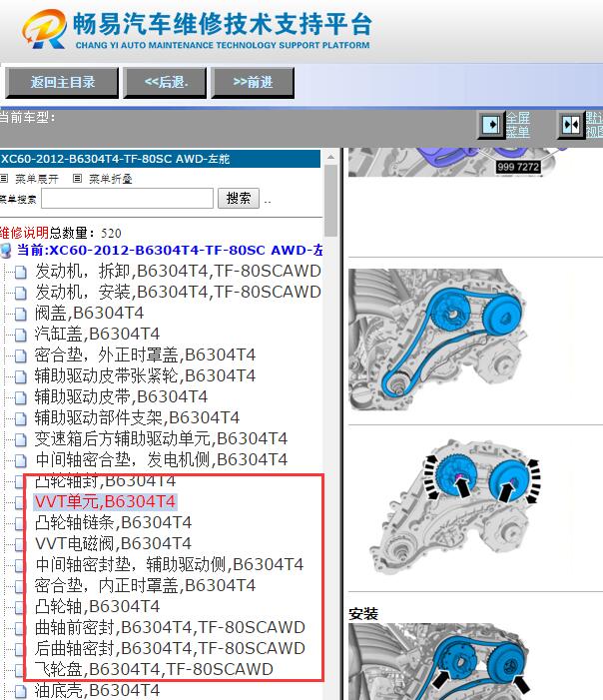The image size is (603, 700).
Task: Click the page icon beside 中间轴密合垫，发电机侧
Action: pyautogui.click(x=21, y=460)
